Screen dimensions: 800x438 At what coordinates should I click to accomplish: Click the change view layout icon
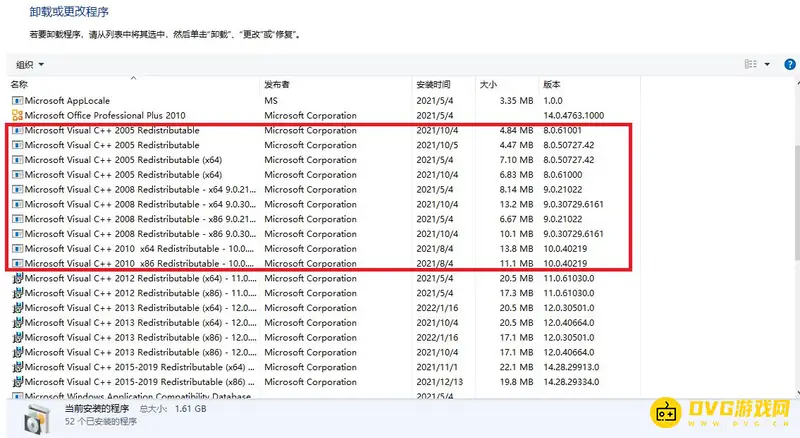pos(751,64)
